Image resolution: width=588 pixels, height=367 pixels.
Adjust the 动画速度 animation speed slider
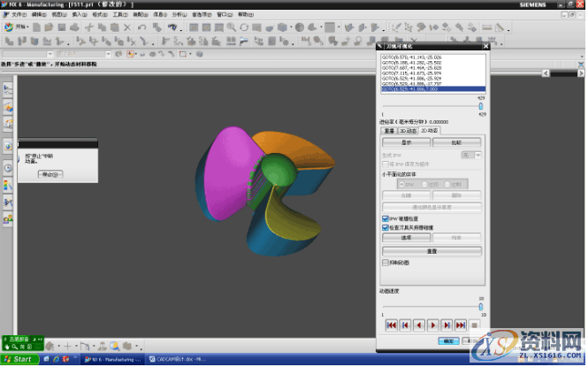pyautogui.click(x=481, y=307)
